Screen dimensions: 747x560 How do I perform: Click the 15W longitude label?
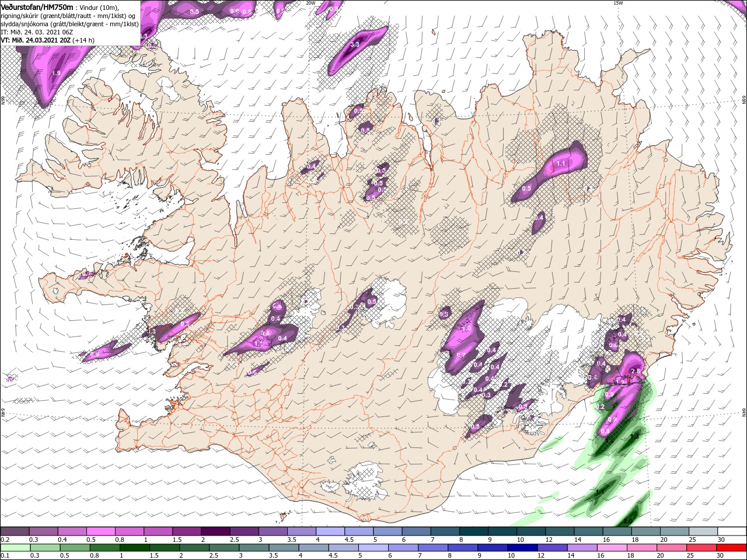click(618, 3)
